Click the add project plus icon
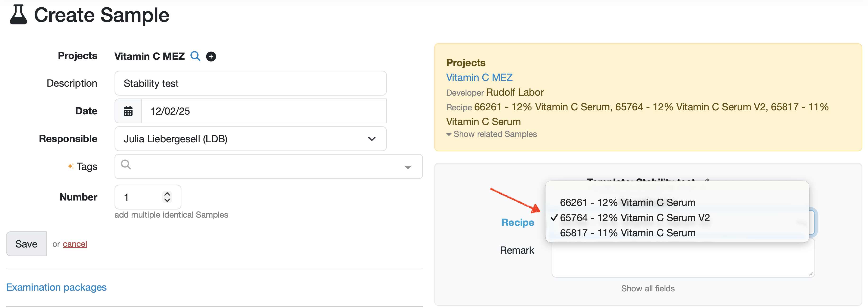 (x=211, y=56)
